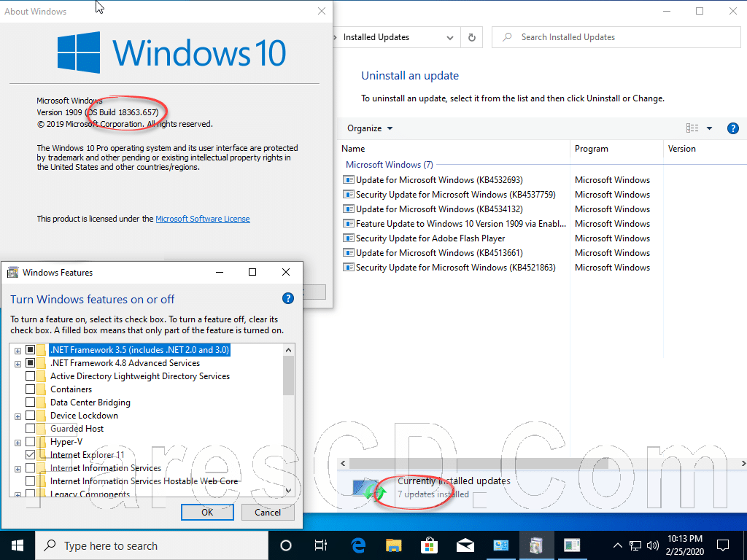Enable Device Lockdown checkbox
Image resolution: width=747 pixels, height=560 pixels.
(31, 416)
